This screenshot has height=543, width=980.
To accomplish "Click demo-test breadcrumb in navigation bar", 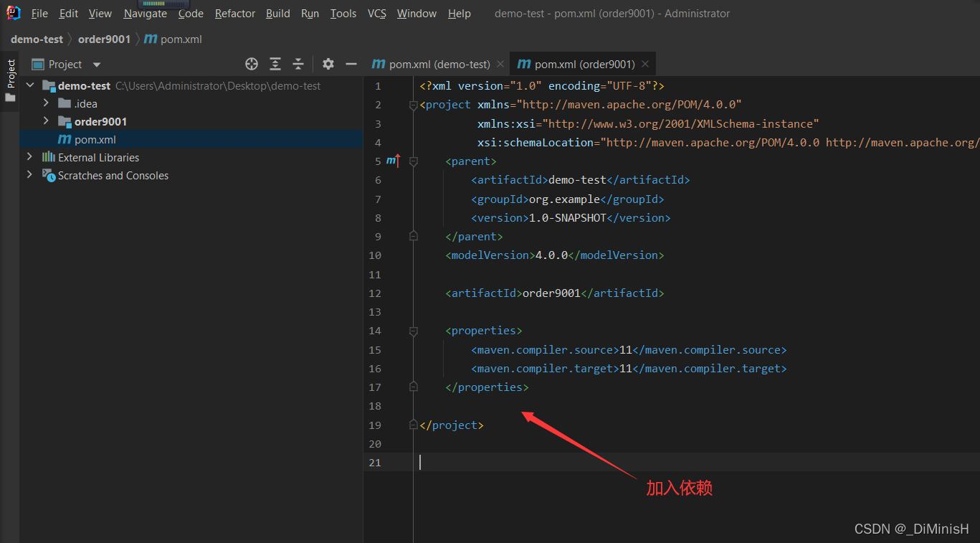I will click(x=37, y=39).
